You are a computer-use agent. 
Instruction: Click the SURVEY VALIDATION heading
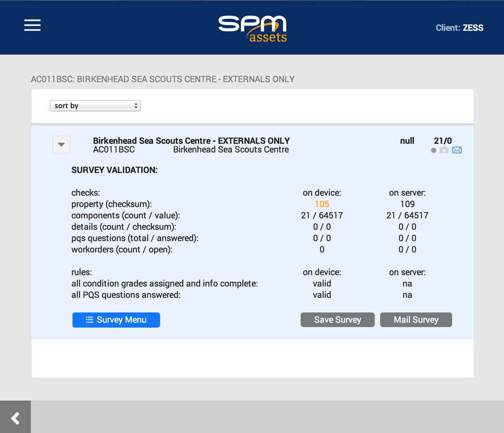click(115, 170)
